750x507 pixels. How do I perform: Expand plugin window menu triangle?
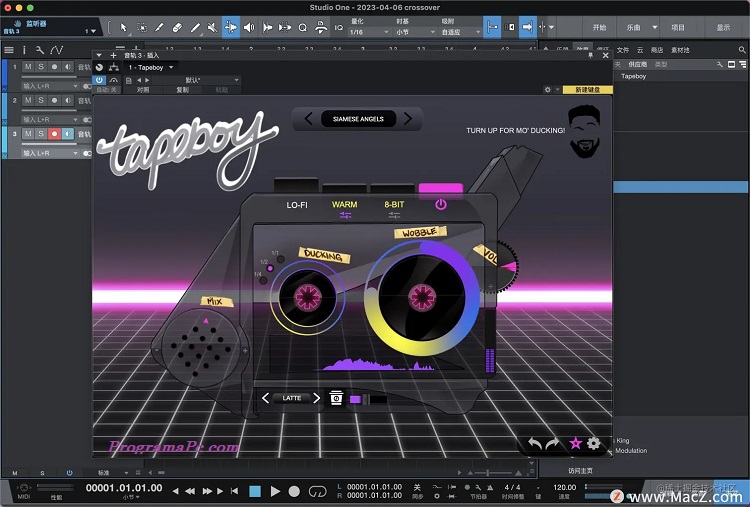tap(99, 55)
